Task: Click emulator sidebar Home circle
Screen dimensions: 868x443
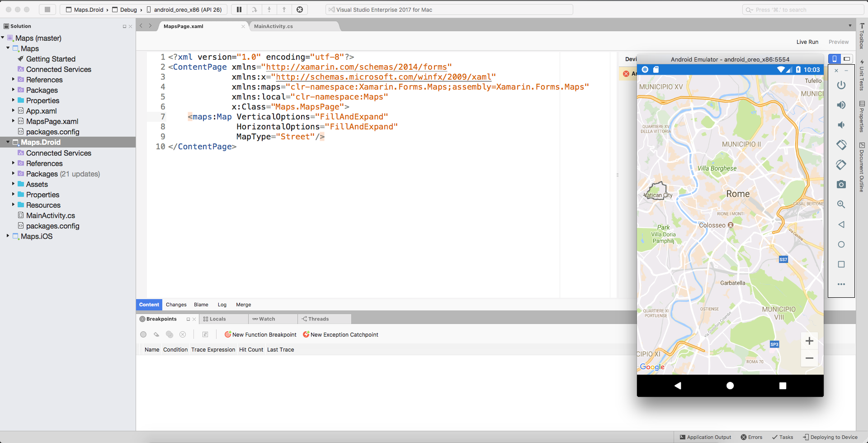Action: click(841, 244)
